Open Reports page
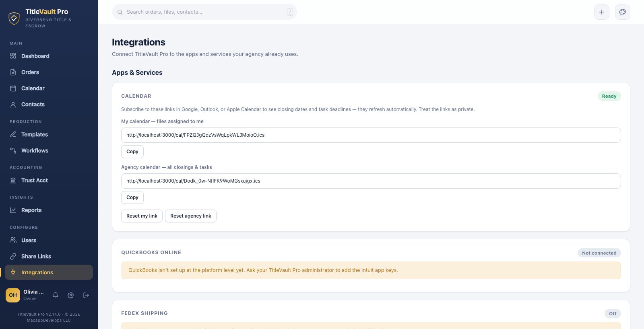 pyautogui.click(x=49, y=210)
